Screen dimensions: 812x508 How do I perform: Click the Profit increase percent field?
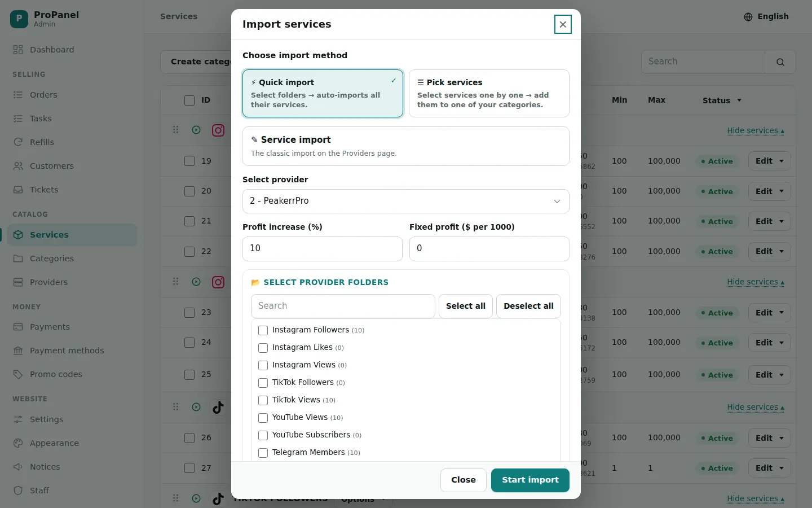pos(323,248)
